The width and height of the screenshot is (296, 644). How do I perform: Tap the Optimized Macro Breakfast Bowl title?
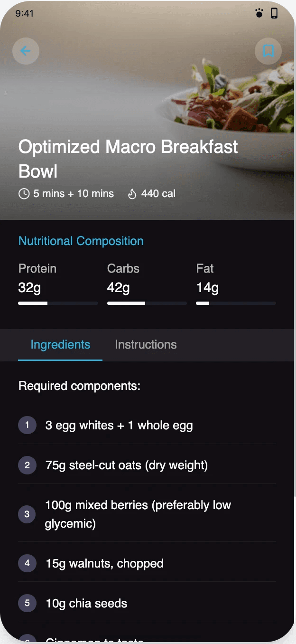128,159
